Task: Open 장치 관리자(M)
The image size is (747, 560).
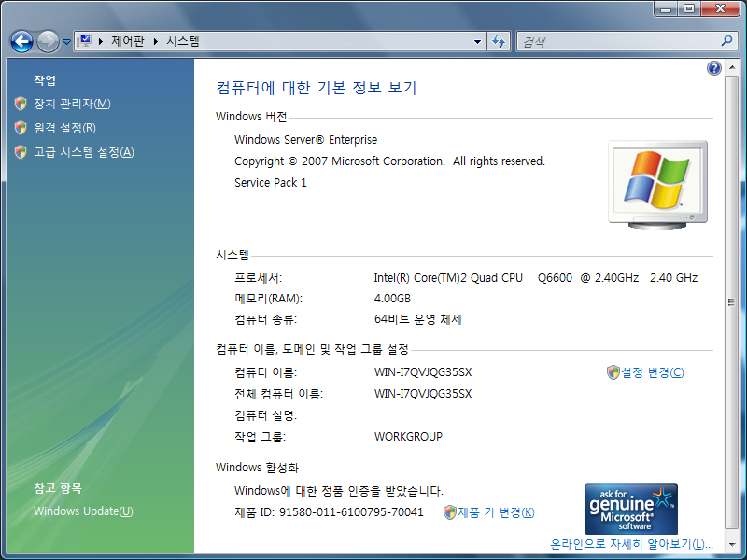Action: click(x=72, y=104)
